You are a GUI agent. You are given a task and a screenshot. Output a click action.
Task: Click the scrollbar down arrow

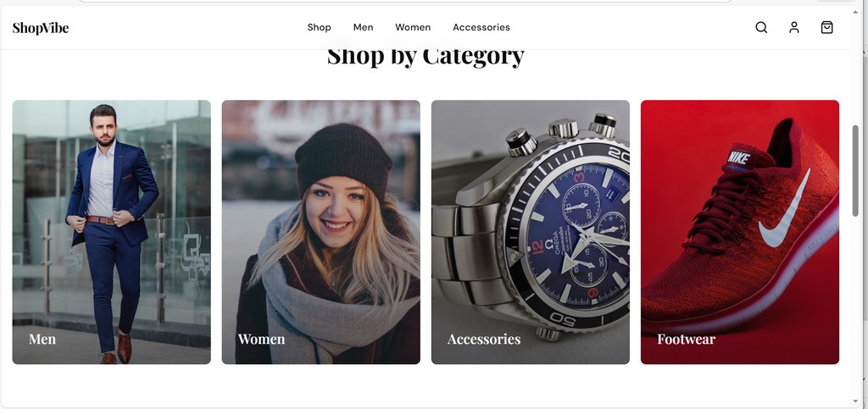click(x=855, y=401)
